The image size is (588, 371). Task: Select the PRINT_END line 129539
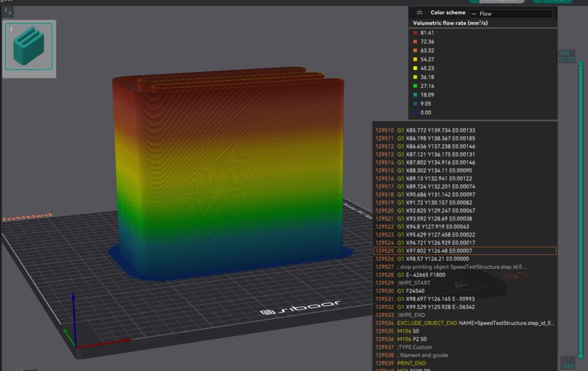click(465, 363)
